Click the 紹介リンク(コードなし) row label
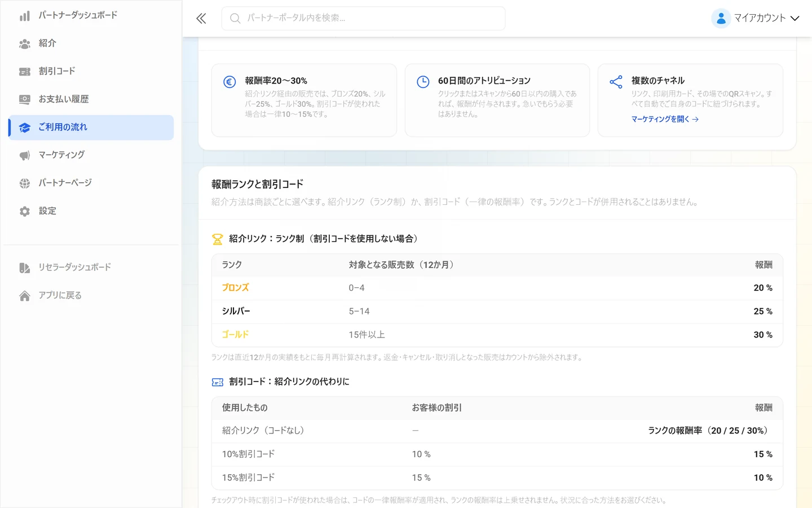 point(263,431)
